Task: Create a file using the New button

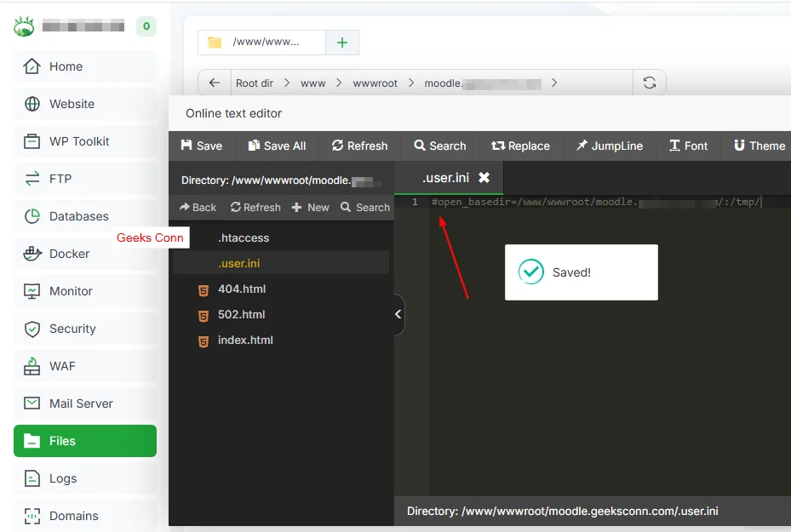Action: [x=310, y=207]
